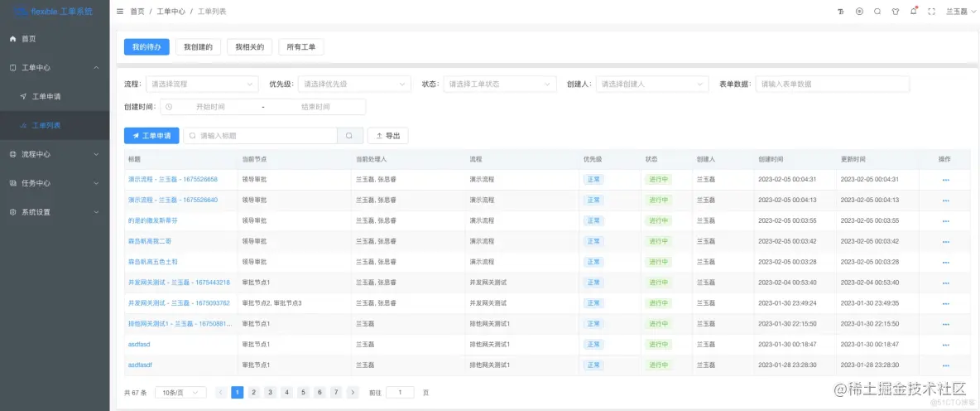Viewport: 980px width, 411px height.
Task: Click the 共 67 条 total count text
Action: 136,393
